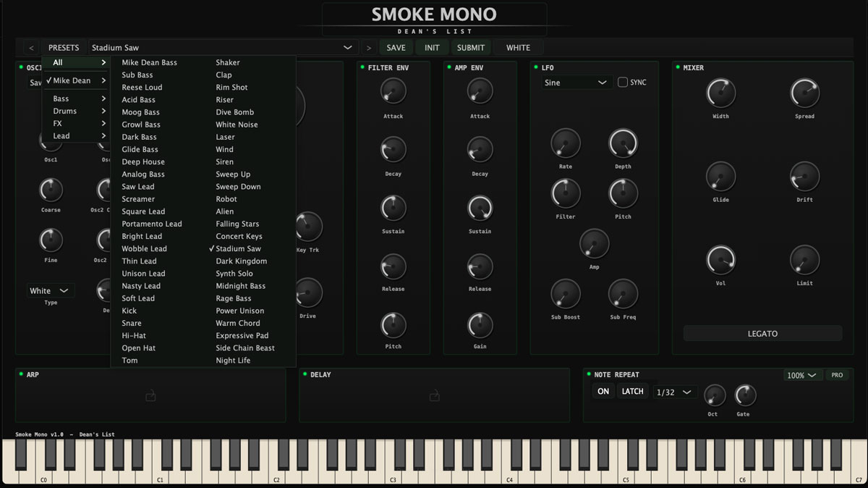Click the Sub Boost knob in the LFO section
This screenshot has width=868, height=488.
pos(565,293)
